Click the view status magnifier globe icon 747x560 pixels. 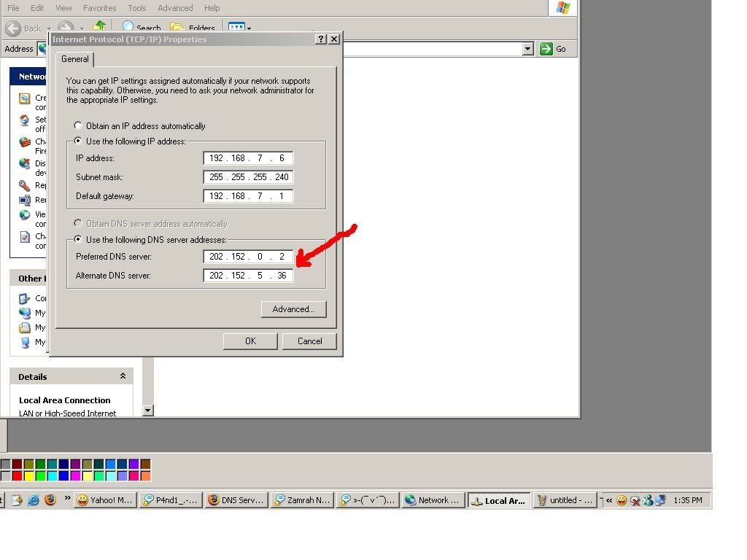(x=24, y=215)
